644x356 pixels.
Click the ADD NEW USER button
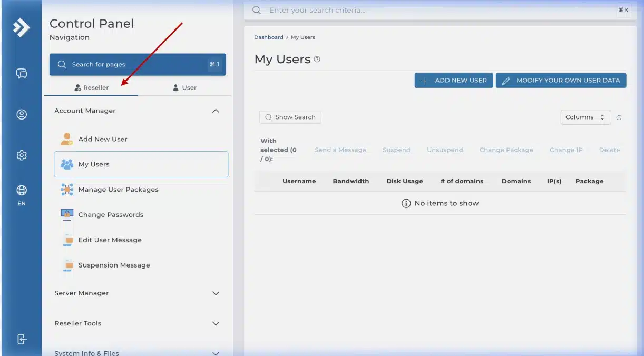coord(454,81)
